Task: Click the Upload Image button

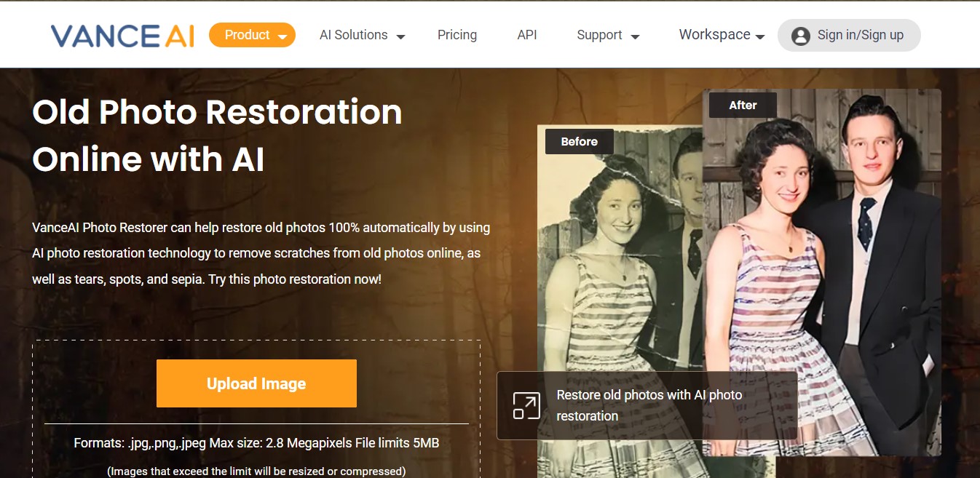Action: [x=256, y=383]
